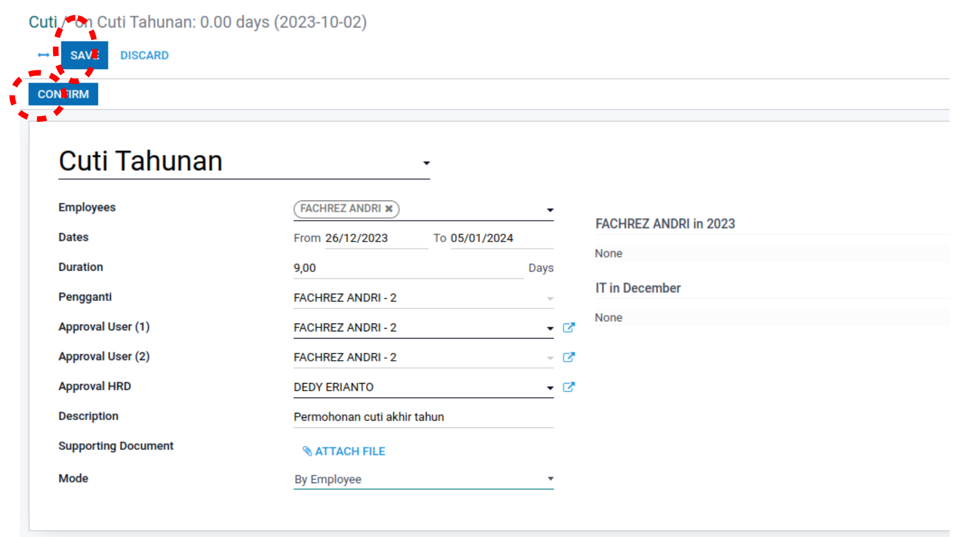Expand the Approval HRD dropdown
This screenshot has width=980, height=537.
(550, 388)
